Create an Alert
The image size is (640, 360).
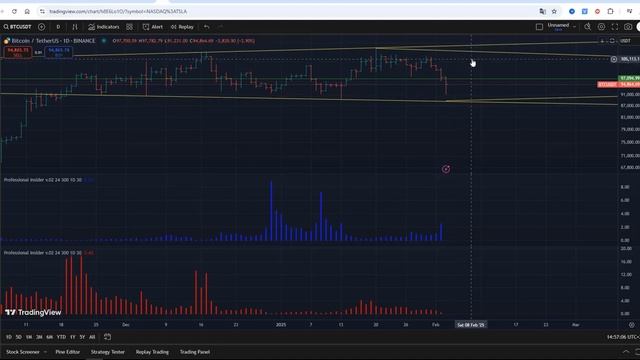coord(153,27)
